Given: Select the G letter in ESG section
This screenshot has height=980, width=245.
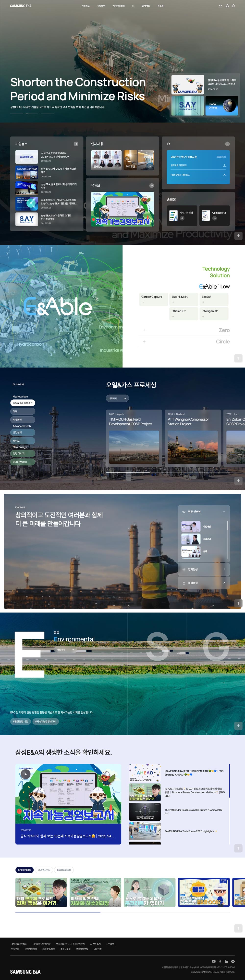Looking at the screenshot, I should pos(216,646).
